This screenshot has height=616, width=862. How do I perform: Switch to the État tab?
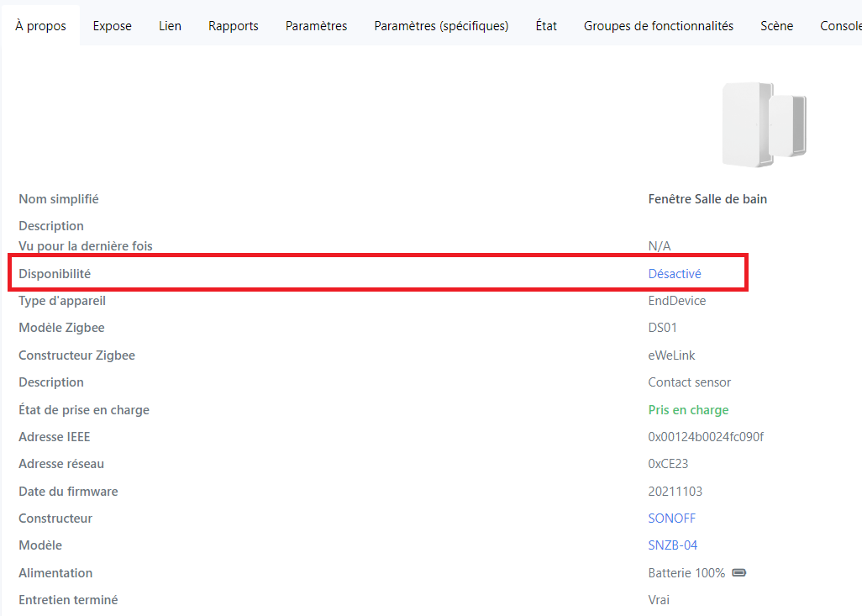click(x=546, y=26)
